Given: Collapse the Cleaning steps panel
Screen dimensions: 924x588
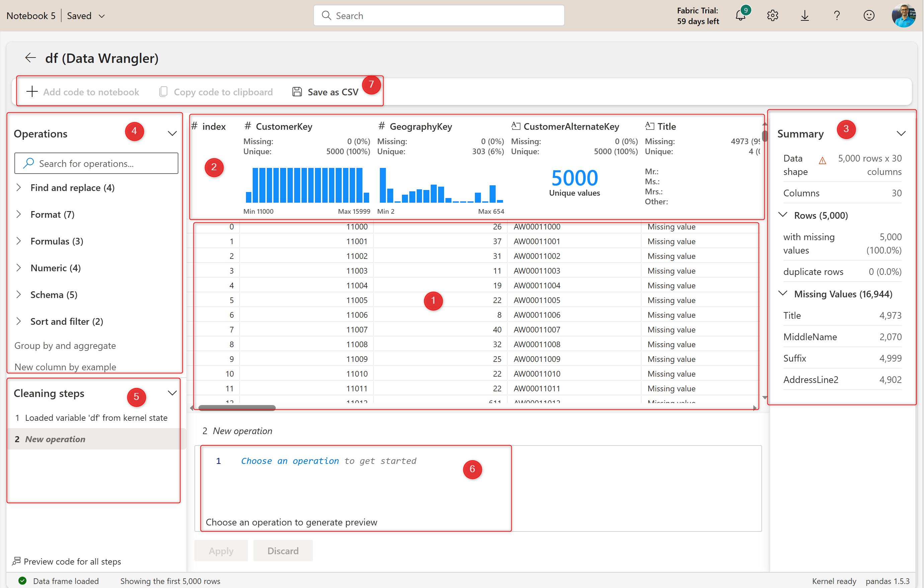Looking at the screenshot, I should point(172,393).
